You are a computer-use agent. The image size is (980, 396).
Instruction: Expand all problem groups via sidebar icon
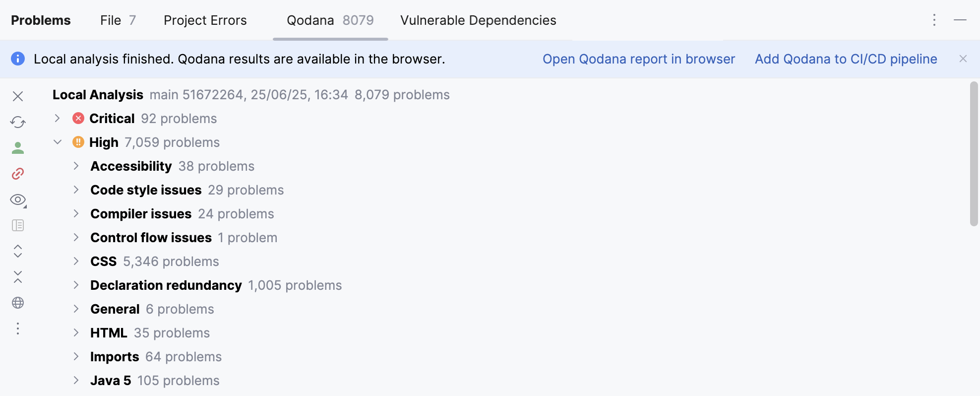[x=18, y=252]
